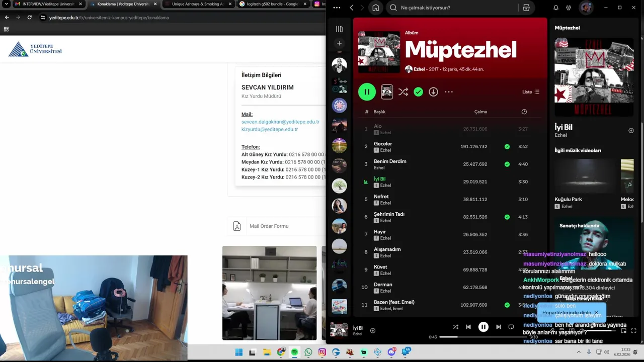Image resolution: width=644 pixels, height=362 pixels.
Task: Switch to Unique Ashtrays browser tab
Action: (198, 4)
